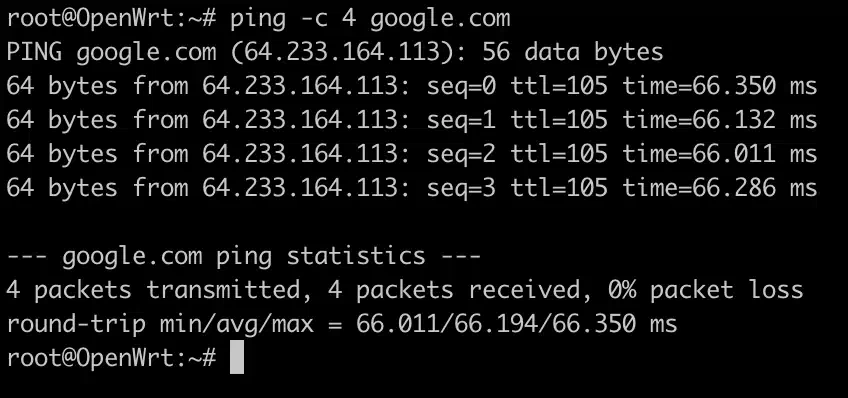Click the time=66.286 ms value

click(x=720, y=188)
